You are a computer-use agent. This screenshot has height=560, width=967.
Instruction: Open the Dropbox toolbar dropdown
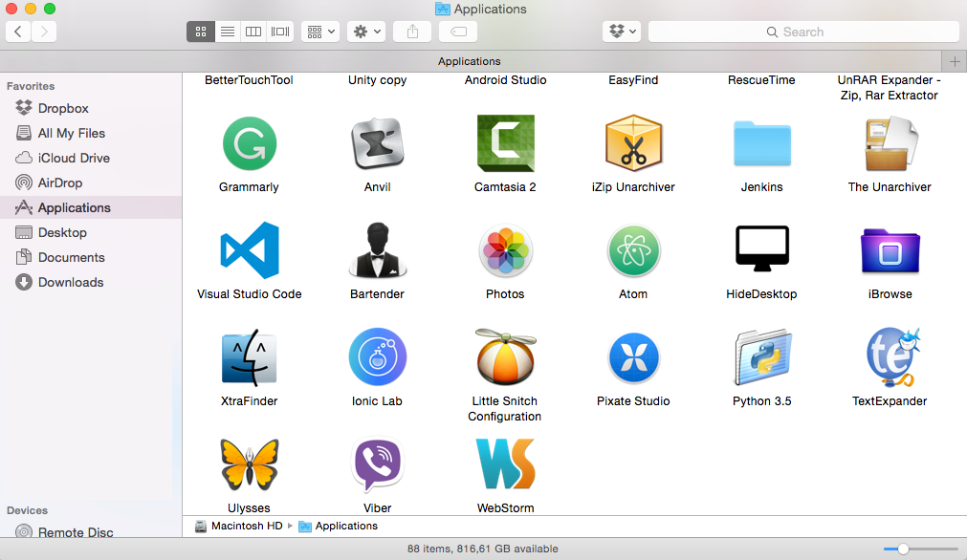pos(623,32)
